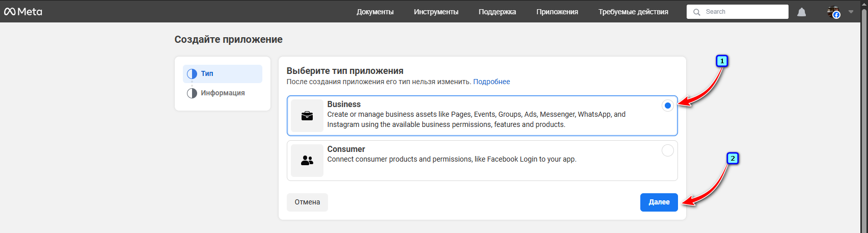The width and height of the screenshot is (868, 233).
Task: Click the Meta logo
Action: tap(23, 11)
